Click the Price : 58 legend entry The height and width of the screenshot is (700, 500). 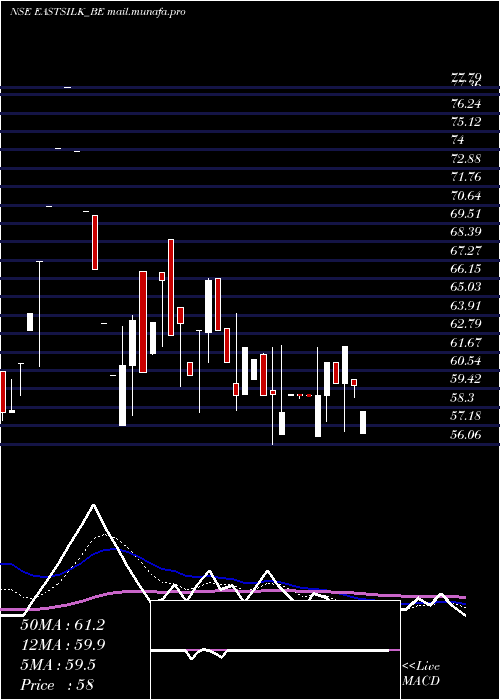point(57,685)
